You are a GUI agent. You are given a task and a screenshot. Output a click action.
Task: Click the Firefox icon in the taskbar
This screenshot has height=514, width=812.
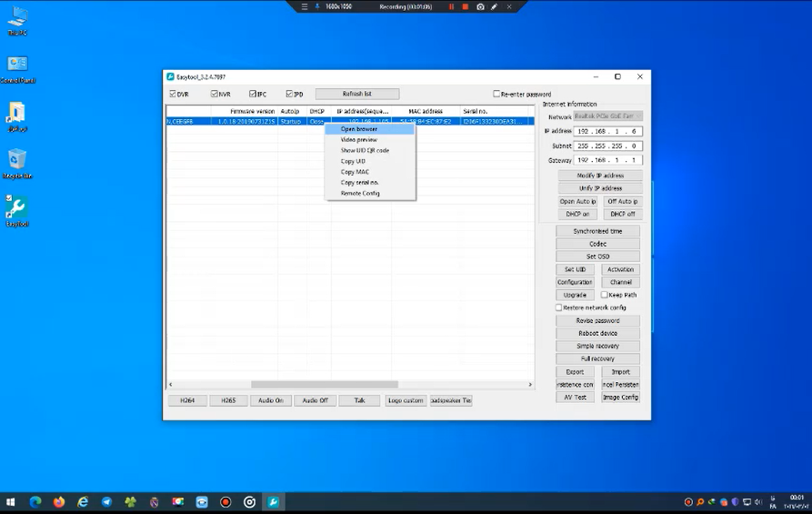[59, 502]
